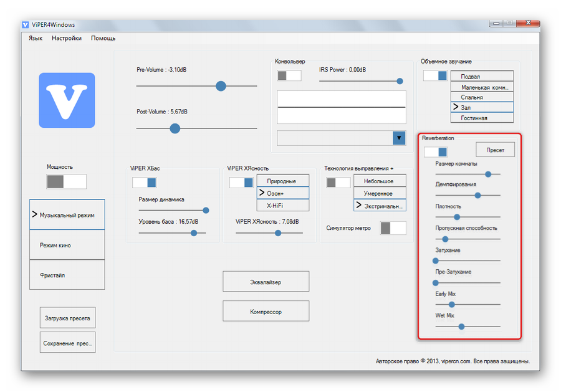
Task: Switch the Reverberation toggle
Action: (435, 151)
